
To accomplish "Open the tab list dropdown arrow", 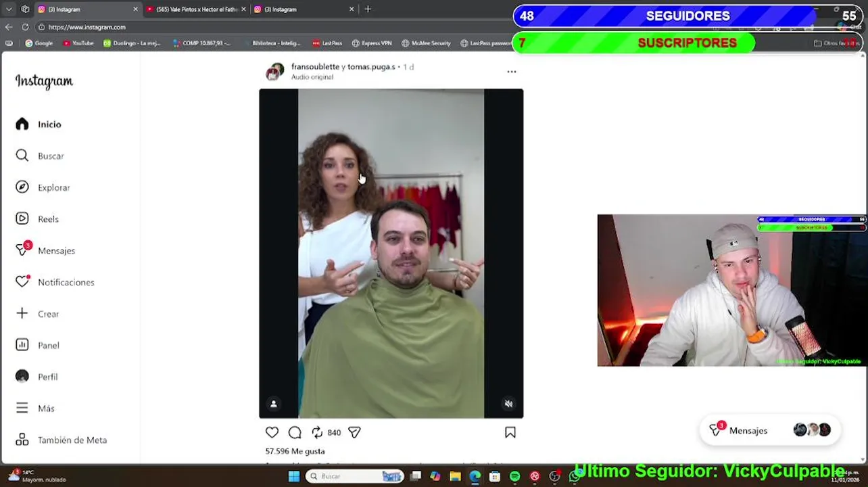I will pos(9,9).
